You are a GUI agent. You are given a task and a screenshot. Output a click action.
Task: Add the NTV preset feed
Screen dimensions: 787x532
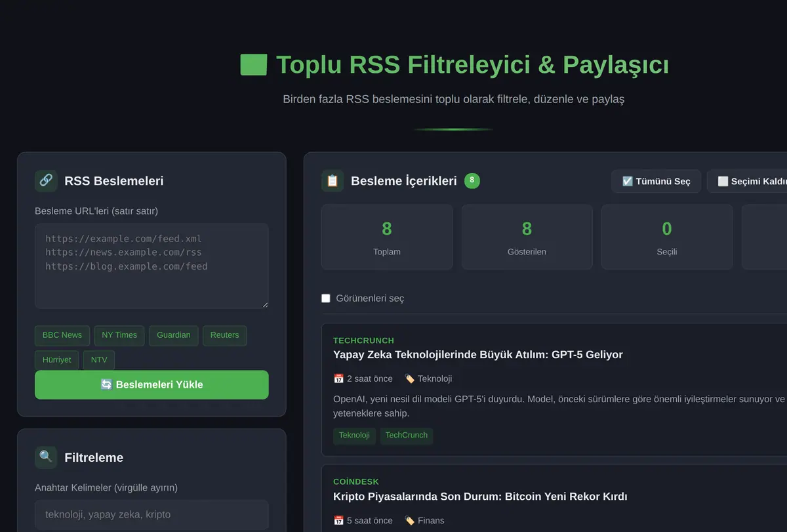pos(99,360)
